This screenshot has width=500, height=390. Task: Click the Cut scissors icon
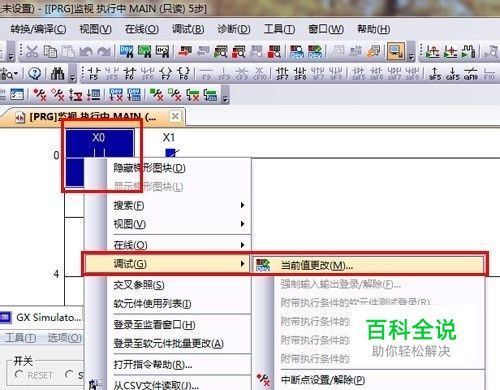32,52
